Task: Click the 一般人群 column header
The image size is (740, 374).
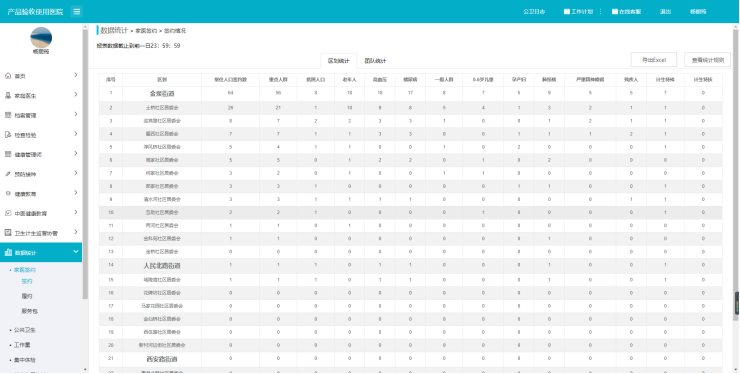Action: [x=444, y=80]
